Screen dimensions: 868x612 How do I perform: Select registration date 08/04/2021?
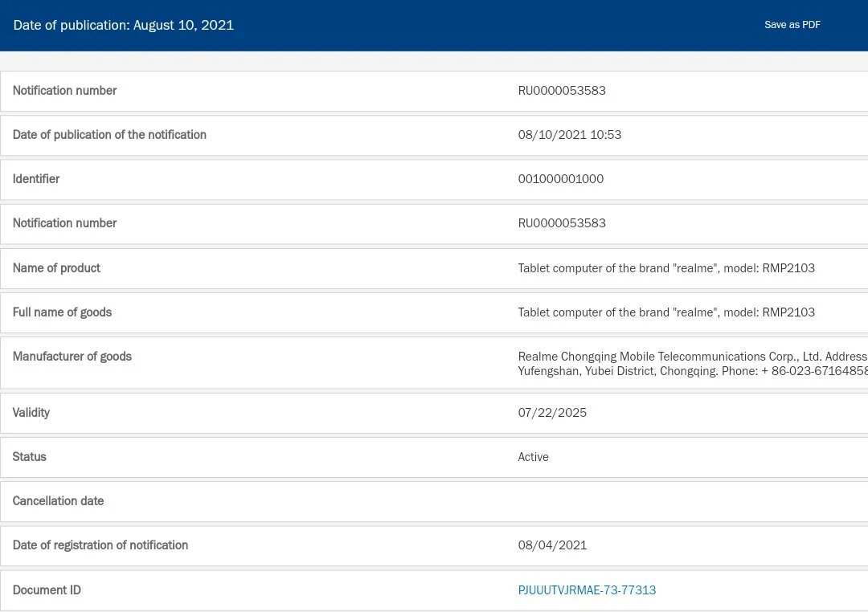(x=552, y=545)
